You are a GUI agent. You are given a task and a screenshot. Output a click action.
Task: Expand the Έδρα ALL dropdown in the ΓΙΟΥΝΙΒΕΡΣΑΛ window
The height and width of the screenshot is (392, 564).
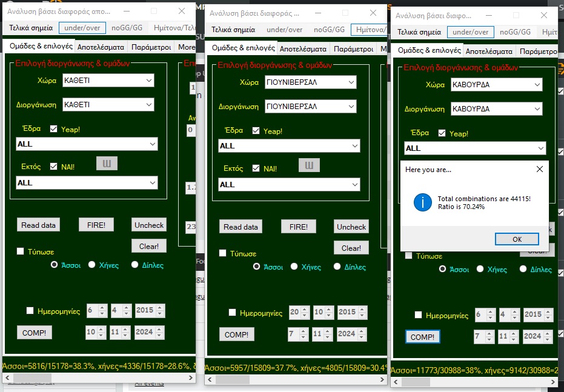click(x=289, y=146)
